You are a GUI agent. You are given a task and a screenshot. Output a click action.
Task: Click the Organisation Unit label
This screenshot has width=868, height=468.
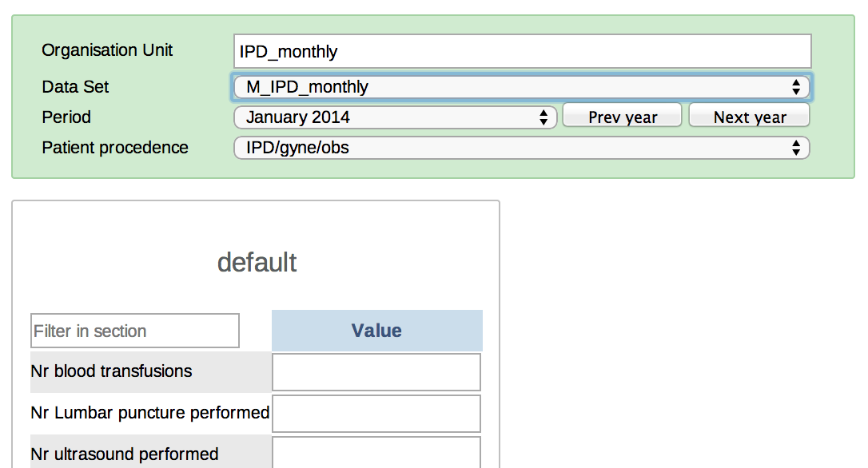tap(107, 50)
